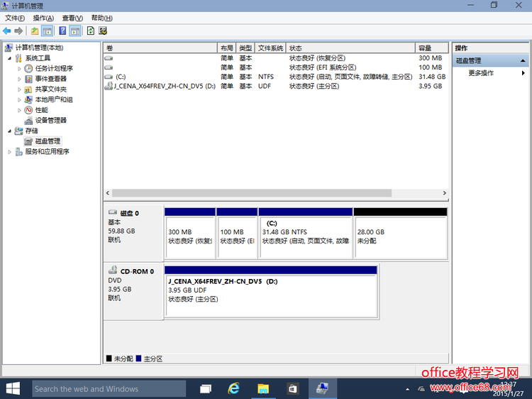Sort by Volume (卷) column header

pyautogui.click(x=160, y=48)
